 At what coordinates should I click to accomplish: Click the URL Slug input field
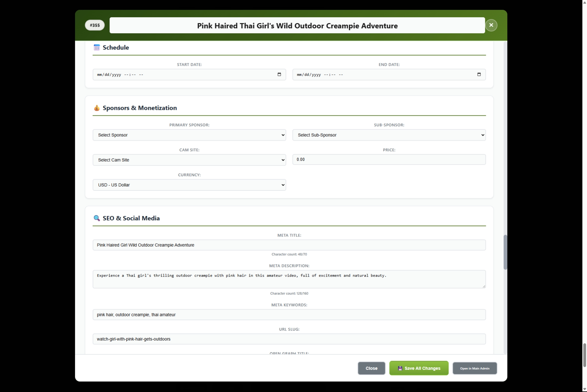pyautogui.click(x=289, y=339)
